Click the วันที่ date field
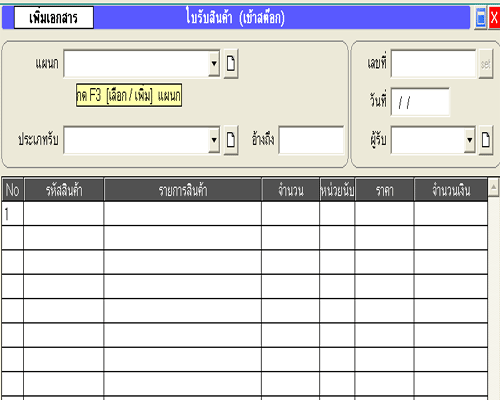500x400 pixels. 420,102
